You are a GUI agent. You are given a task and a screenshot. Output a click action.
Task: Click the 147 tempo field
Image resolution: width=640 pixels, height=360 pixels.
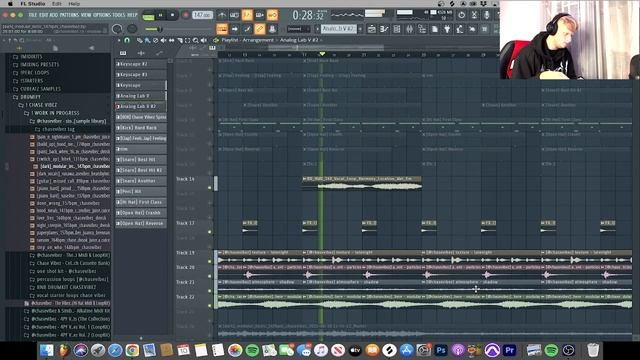pyautogui.click(x=202, y=15)
